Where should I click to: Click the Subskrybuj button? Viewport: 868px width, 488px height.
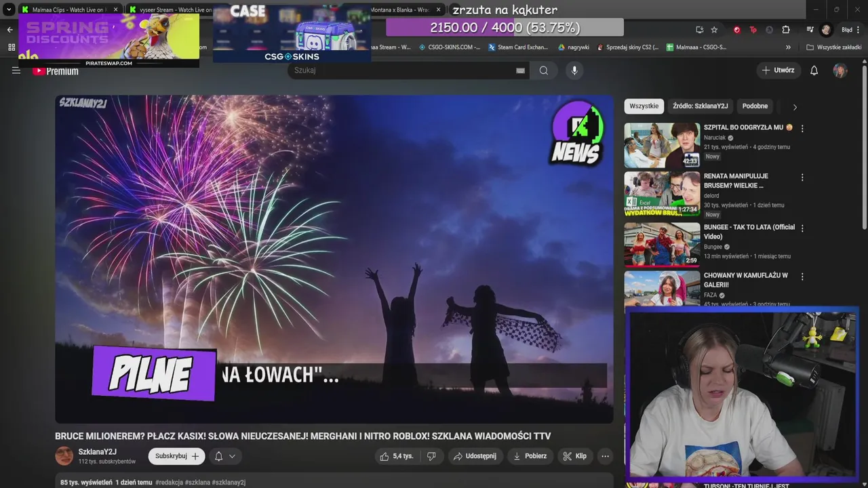[176, 456]
